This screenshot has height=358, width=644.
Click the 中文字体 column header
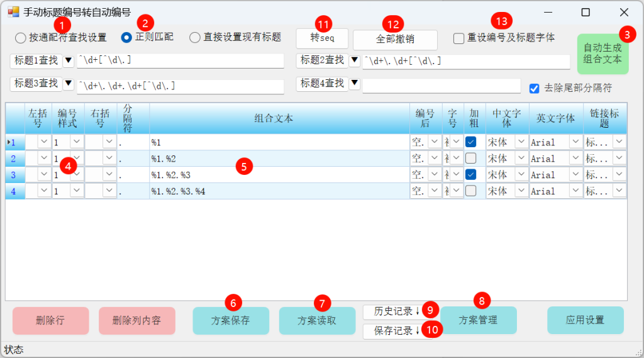(508, 118)
